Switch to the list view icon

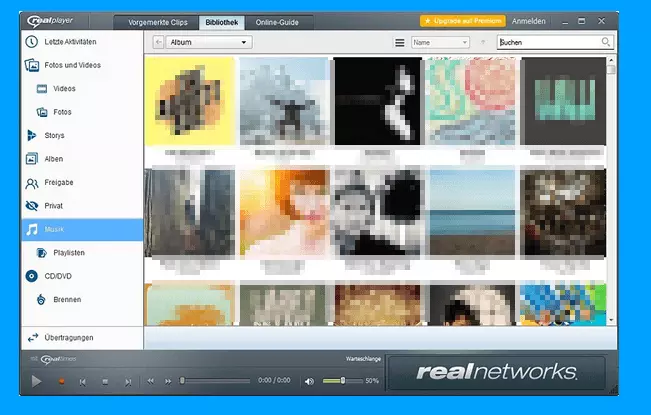click(399, 43)
